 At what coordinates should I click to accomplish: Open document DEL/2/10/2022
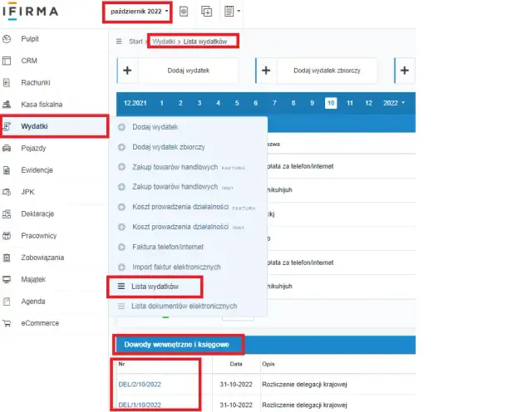[x=140, y=385]
